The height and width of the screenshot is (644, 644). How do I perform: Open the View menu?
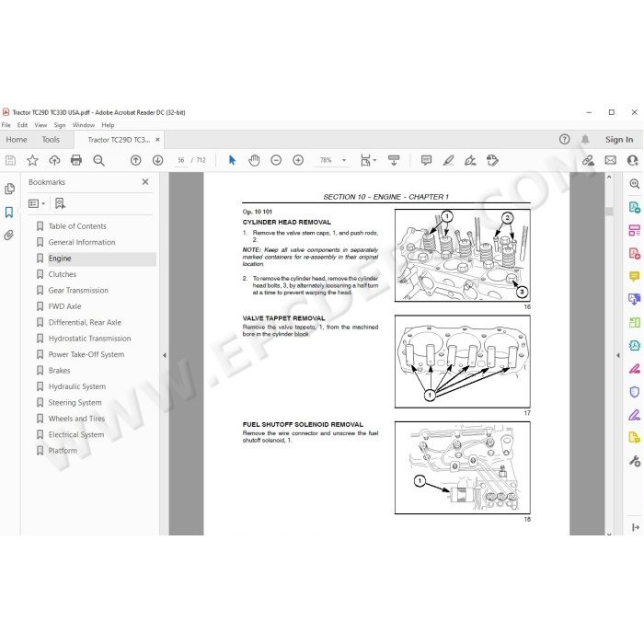[x=40, y=125]
